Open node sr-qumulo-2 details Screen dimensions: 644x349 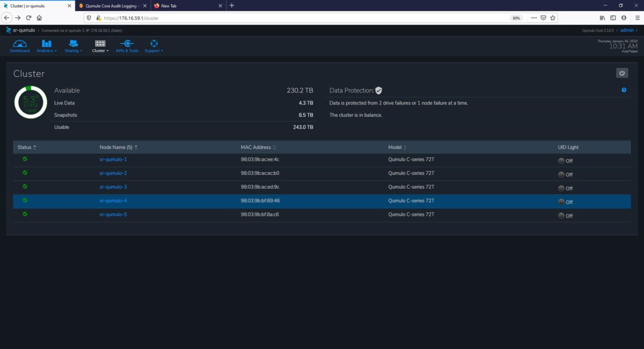(x=113, y=173)
